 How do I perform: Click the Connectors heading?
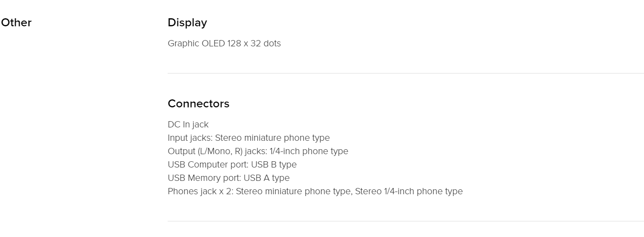pos(198,104)
